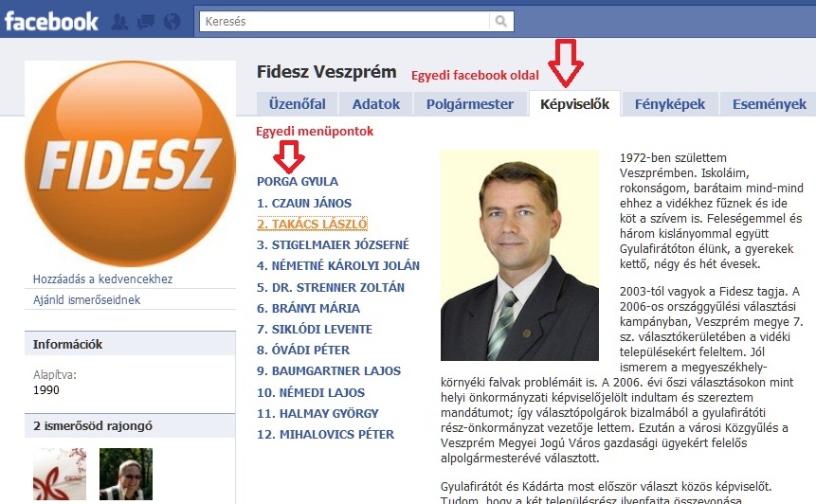Click Hozzáadás a kedvencekhez link

tap(102, 279)
